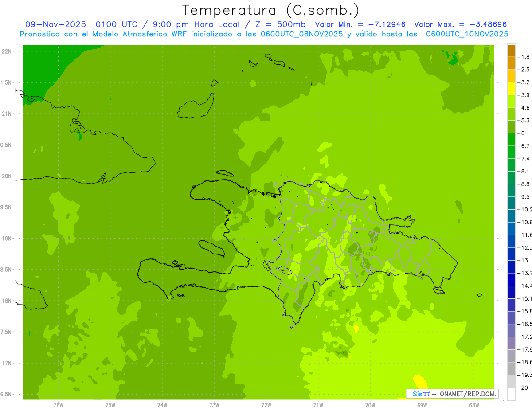Viewport: 532px width, 411px height.
Task: Click the "70W" longitude label
Action: click(x=370, y=405)
